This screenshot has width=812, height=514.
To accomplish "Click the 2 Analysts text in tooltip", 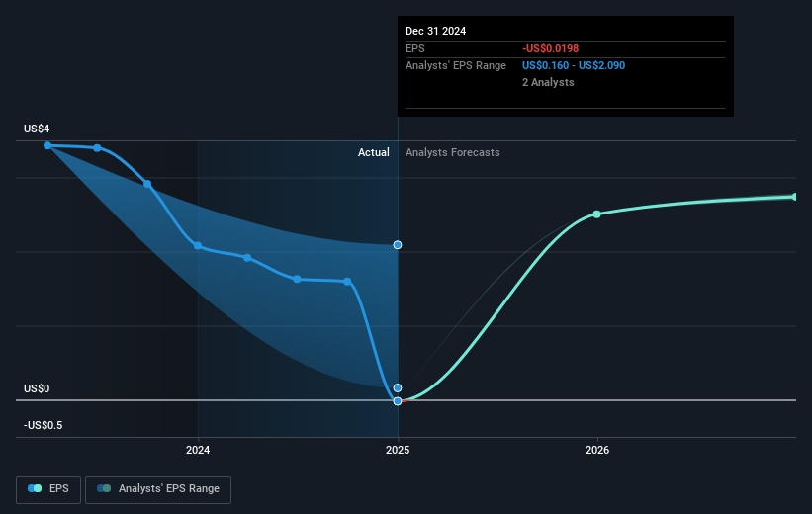I will 548,82.
